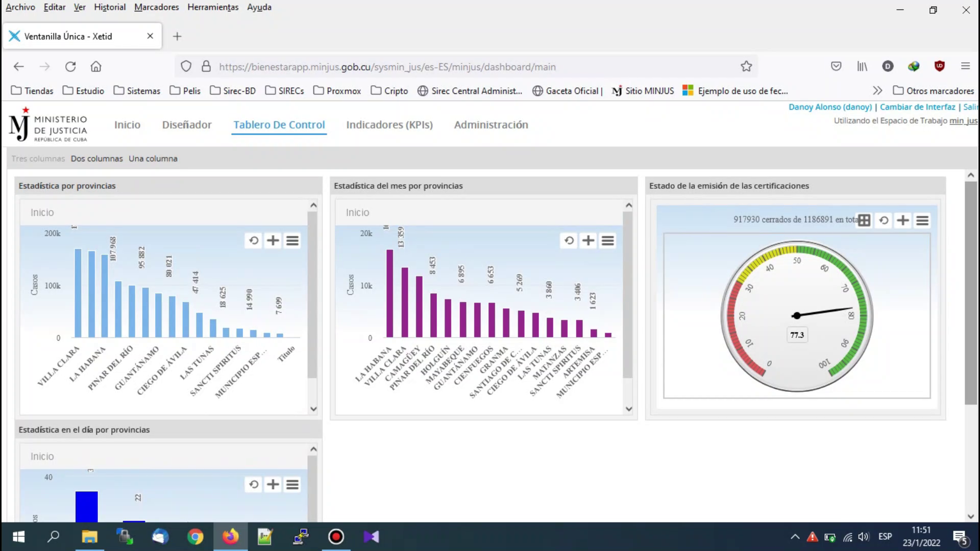This screenshot has width=980, height=551.
Task: Open Sirec-BD bookmark folder
Action: [x=233, y=91]
